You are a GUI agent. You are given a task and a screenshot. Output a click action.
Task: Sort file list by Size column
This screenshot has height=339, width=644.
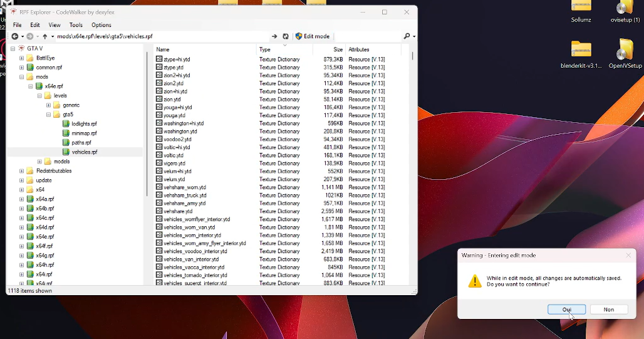pos(338,50)
